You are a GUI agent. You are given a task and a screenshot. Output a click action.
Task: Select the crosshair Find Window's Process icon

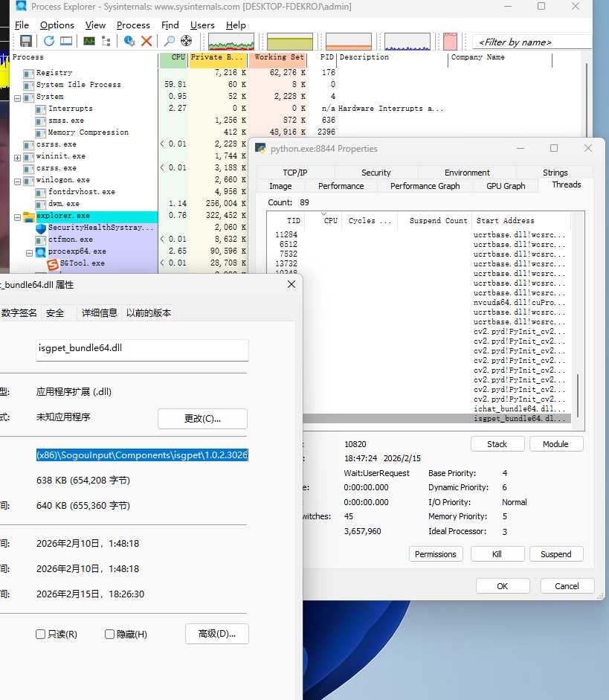[x=187, y=41]
